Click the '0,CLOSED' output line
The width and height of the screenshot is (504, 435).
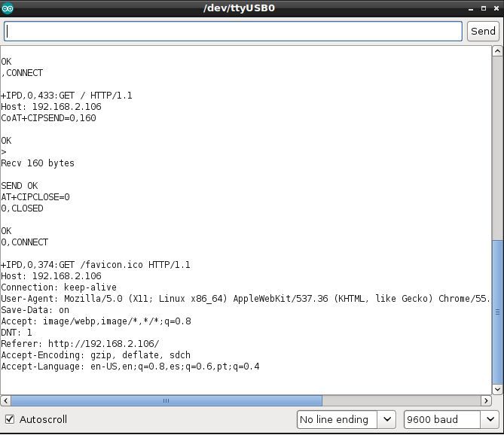[x=22, y=208]
